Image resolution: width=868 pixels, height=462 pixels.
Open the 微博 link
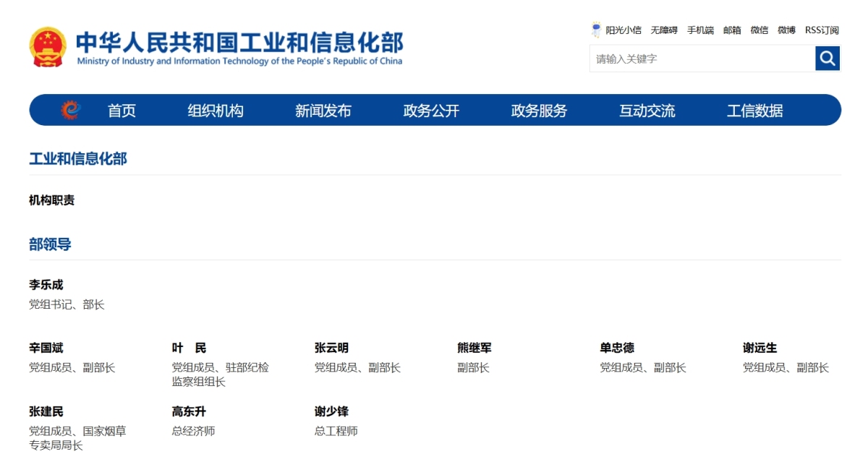point(786,30)
